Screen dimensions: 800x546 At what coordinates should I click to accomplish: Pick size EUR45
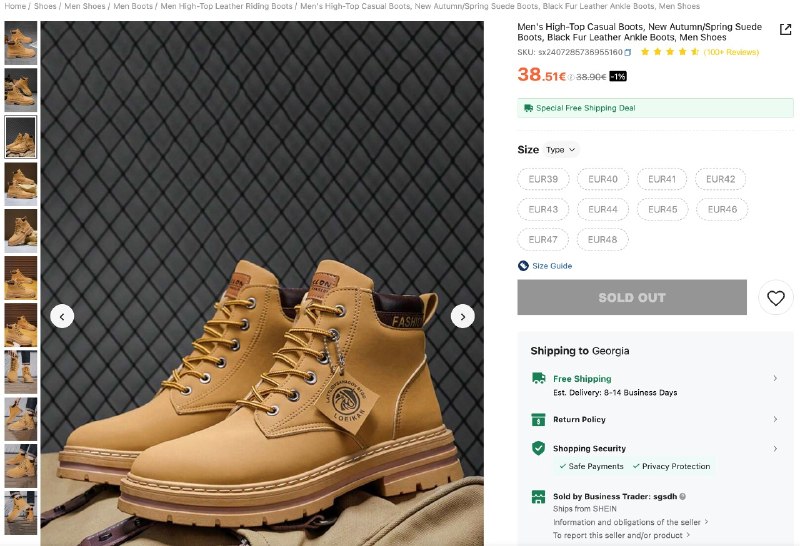click(662, 209)
